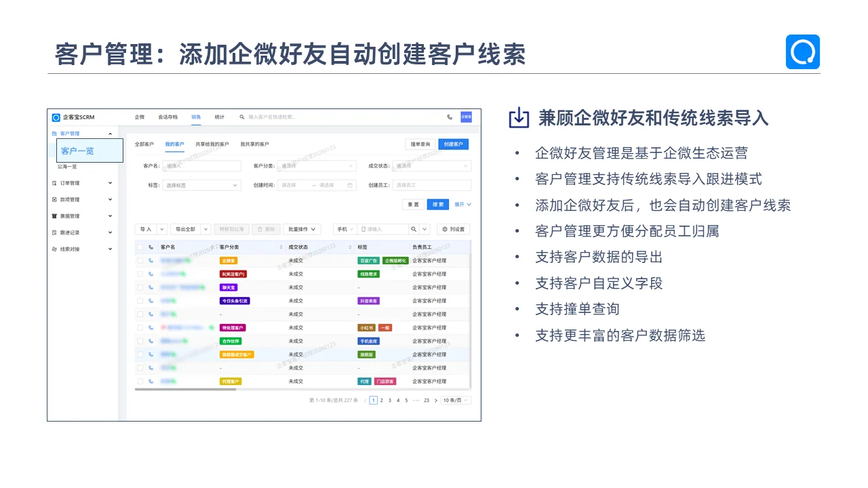The image size is (868, 488).
Task: Go to page 2 in pagination
Action: point(382,401)
